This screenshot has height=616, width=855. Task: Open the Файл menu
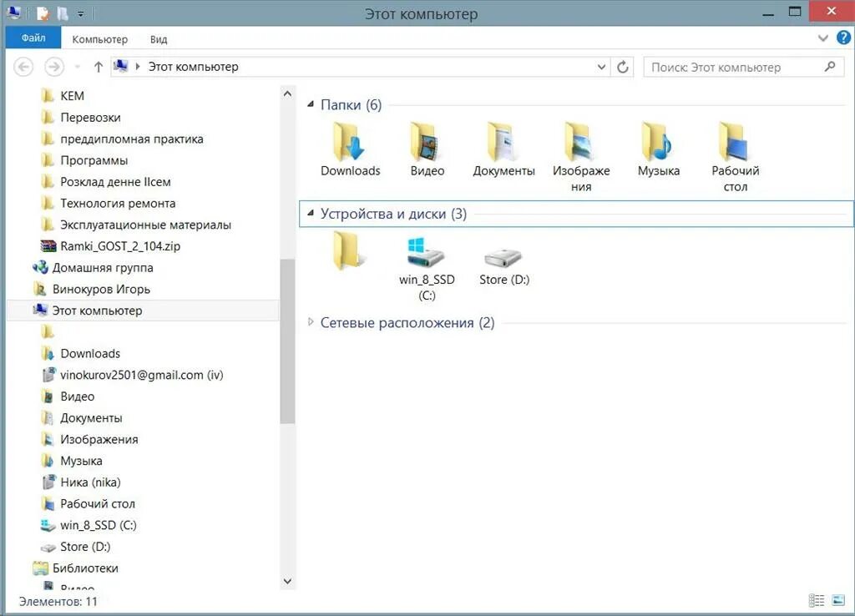tap(33, 38)
